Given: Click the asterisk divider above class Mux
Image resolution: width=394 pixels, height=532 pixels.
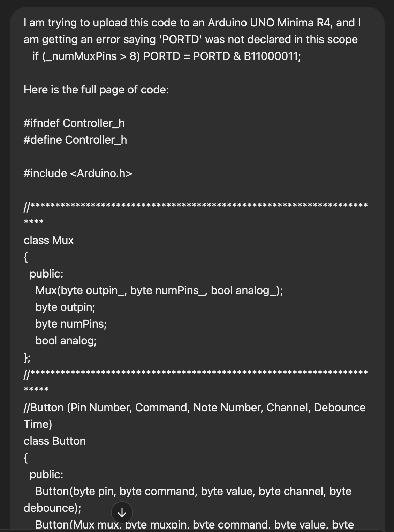Looking at the screenshot, I should [195, 205].
